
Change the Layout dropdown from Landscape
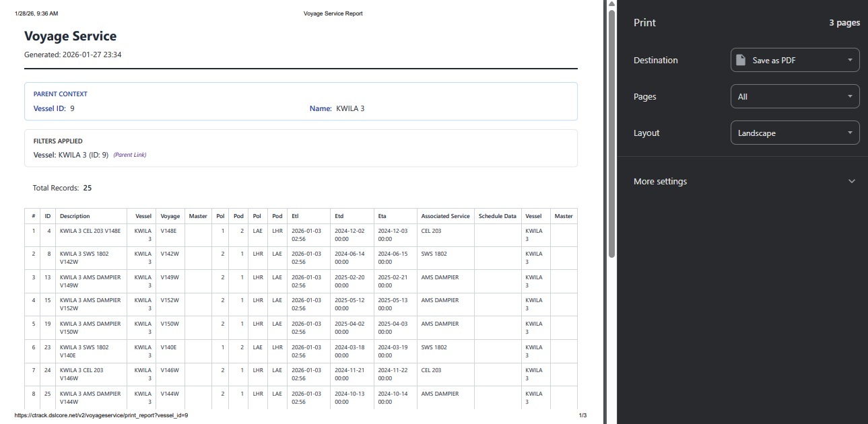tap(795, 133)
